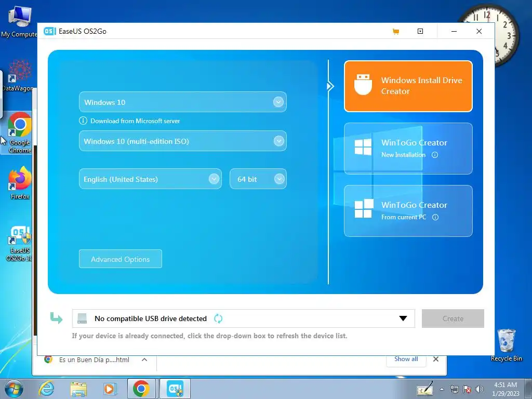Show info for WinToGo From current PC
532x399 pixels.
tap(435, 217)
